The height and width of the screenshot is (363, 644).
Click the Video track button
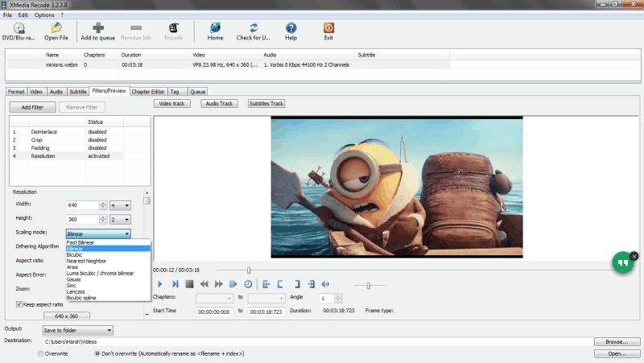(x=172, y=104)
